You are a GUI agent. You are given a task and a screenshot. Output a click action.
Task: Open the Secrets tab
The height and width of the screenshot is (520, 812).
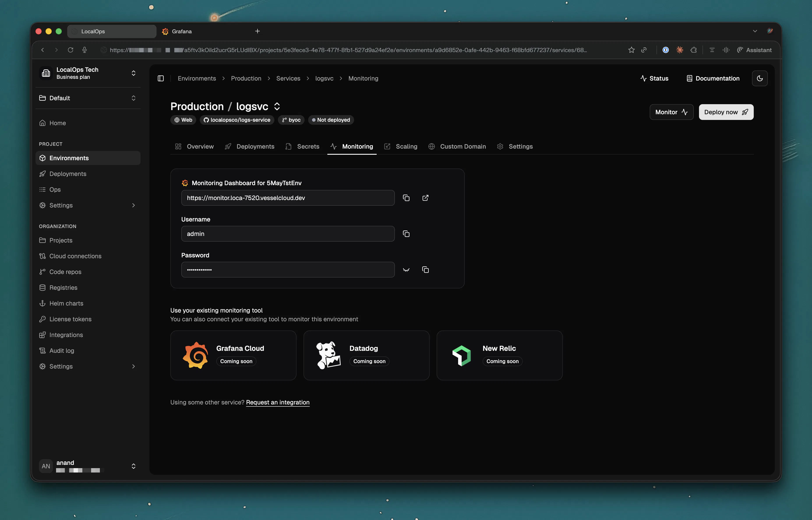[302, 147]
